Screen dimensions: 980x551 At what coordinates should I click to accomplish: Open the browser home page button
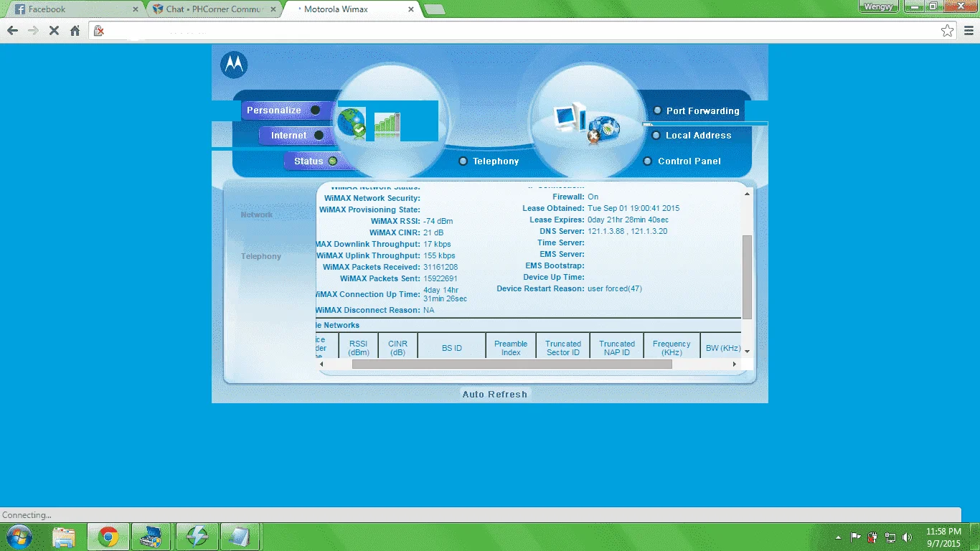tap(75, 31)
